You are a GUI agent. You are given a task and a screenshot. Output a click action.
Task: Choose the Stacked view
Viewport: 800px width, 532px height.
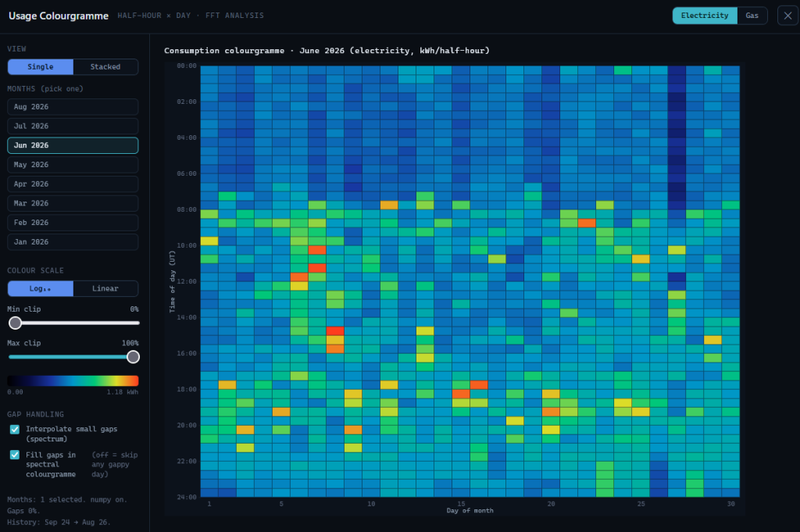pyautogui.click(x=105, y=67)
